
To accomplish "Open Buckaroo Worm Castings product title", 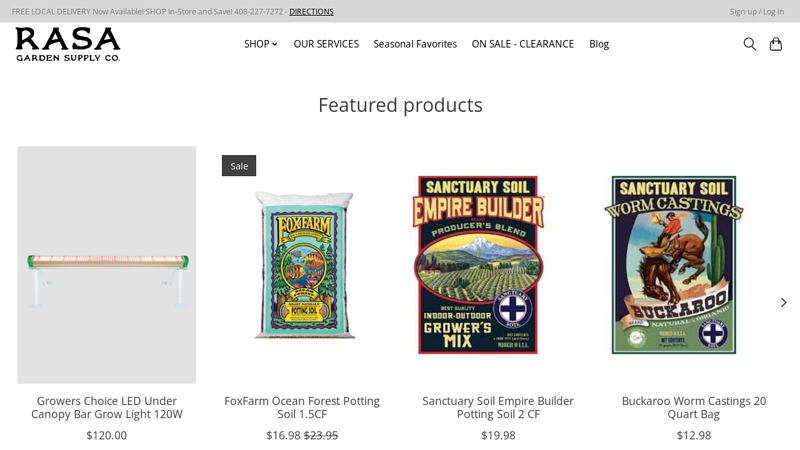I will click(694, 407).
